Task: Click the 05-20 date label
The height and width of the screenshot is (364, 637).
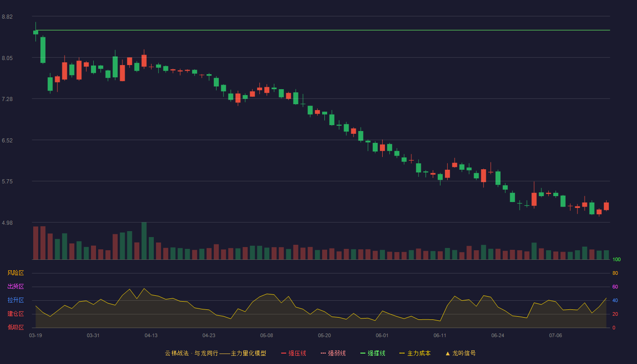Action: click(324, 335)
